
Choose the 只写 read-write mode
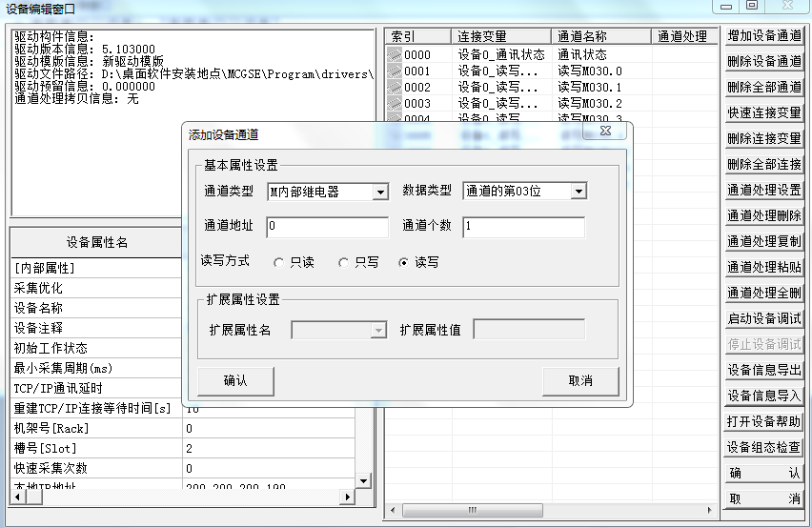point(344,263)
